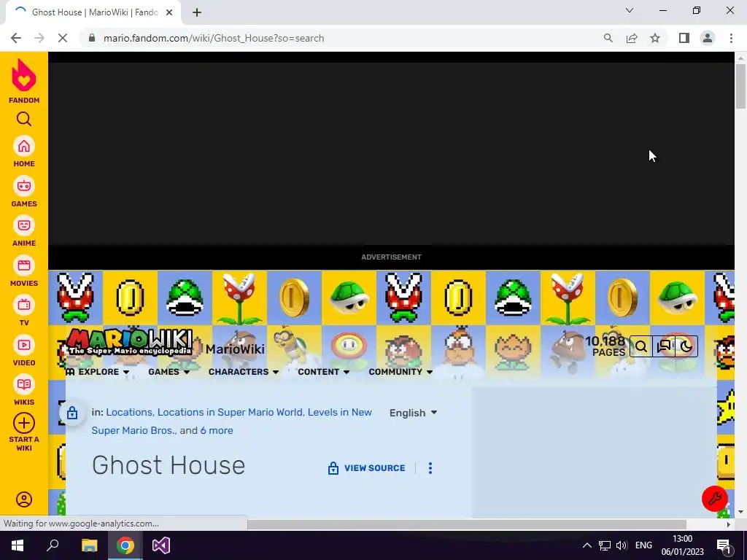This screenshot has height=560, width=747.
Task: Open Chrome three-dot menu
Action: [731, 38]
